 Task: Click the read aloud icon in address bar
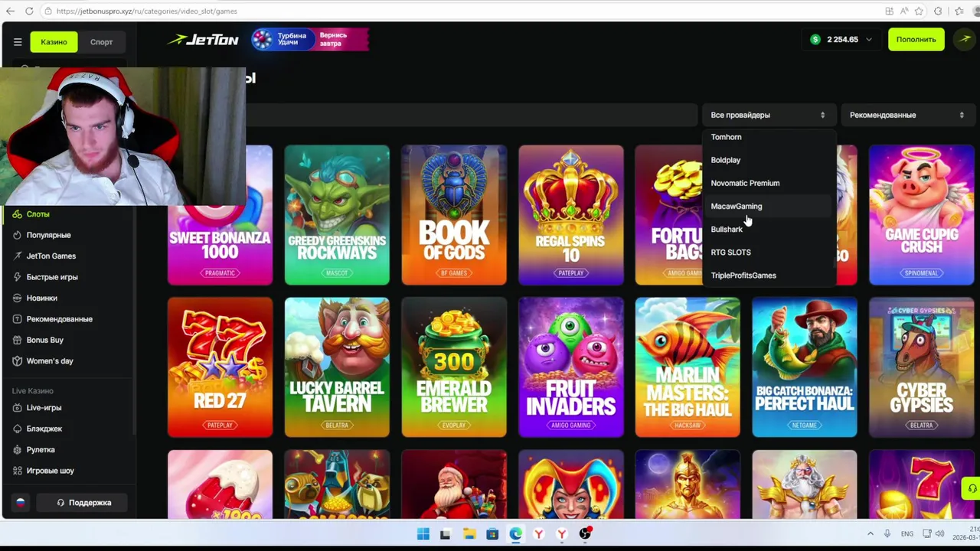tap(906, 11)
